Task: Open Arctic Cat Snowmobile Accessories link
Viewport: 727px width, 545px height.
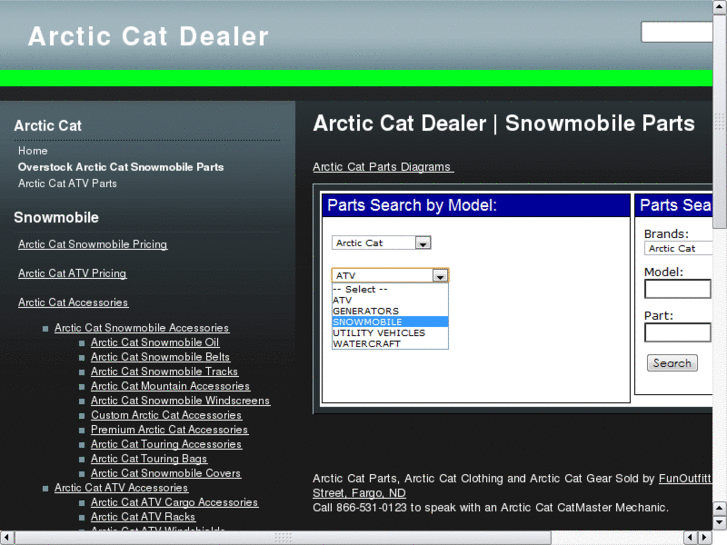Action: (141, 328)
